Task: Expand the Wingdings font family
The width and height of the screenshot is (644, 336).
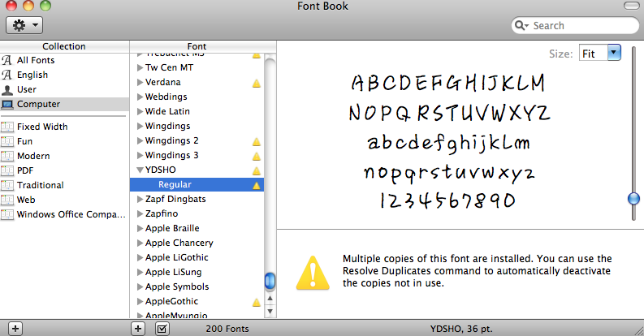Action: click(x=140, y=126)
